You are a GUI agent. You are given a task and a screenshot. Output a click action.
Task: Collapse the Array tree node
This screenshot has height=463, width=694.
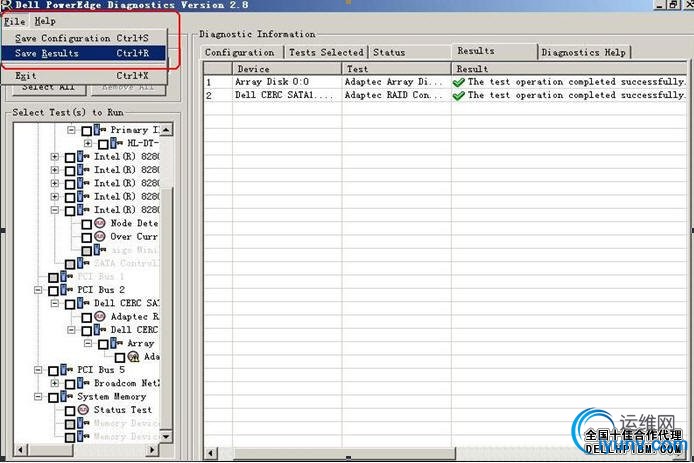[x=88, y=343]
